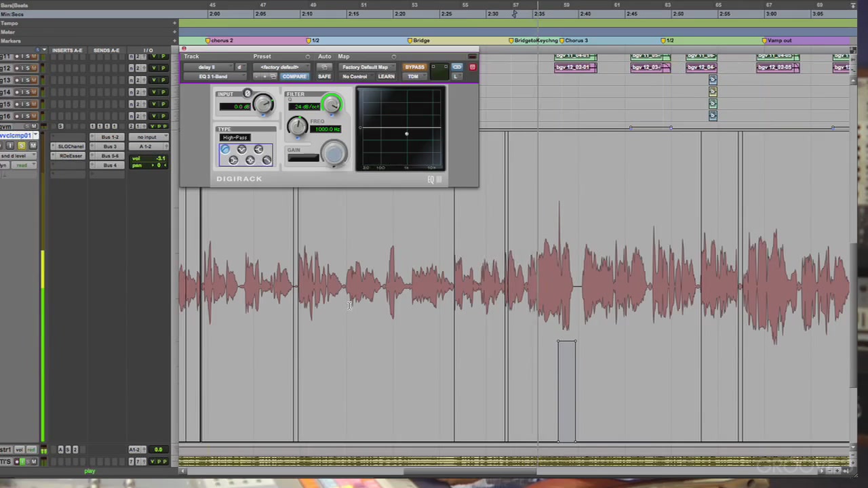Open the SLGChanel insert

click(x=68, y=146)
